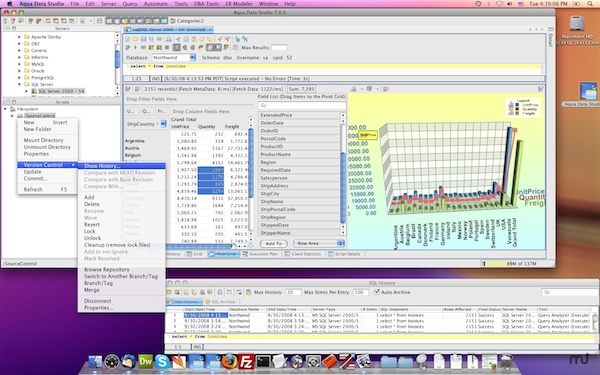The image size is (600, 375).
Task: Launch Skype from the Dock
Action: coord(162,361)
